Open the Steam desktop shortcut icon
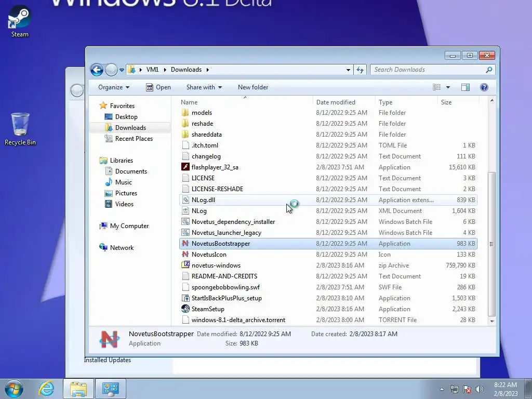The height and width of the screenshot is (399, 532). click(x=20, y=21)
